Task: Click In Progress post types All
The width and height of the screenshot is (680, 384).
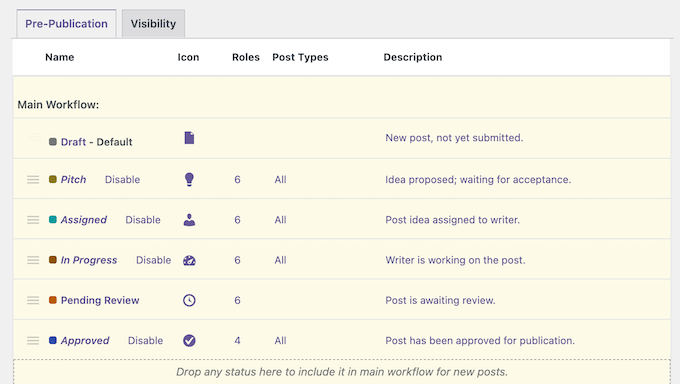Action: 280,260
